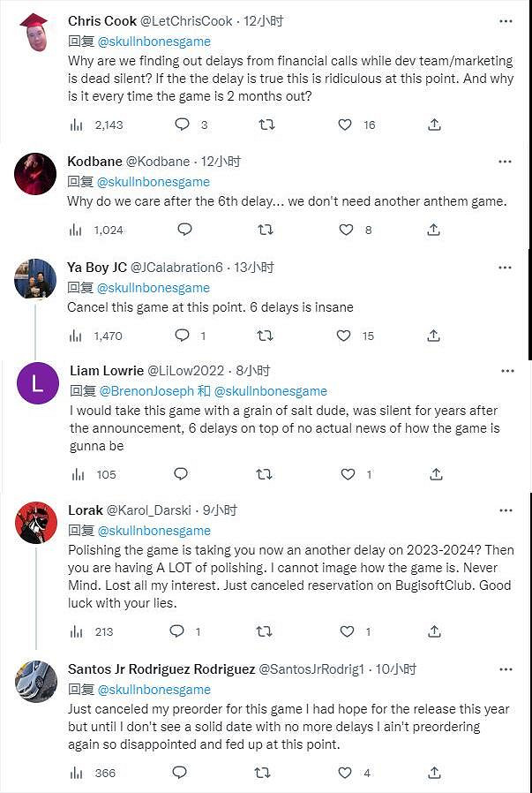
Task: Reply to Liam Lowrie's tweet
Action: click(x=182, y=474)
